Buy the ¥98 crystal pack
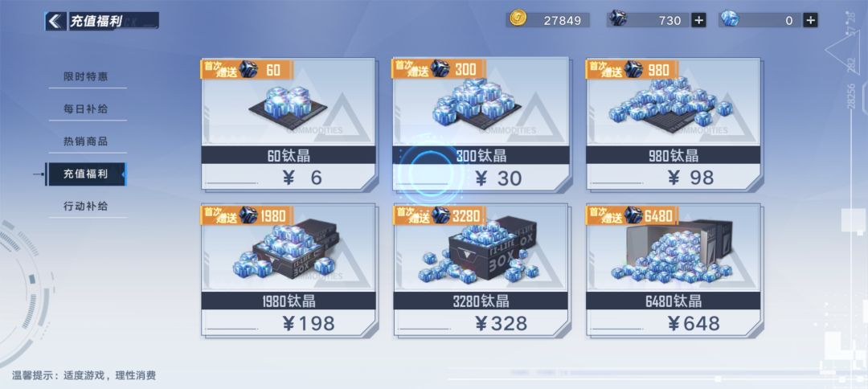Image resolution: width=868 pixels, height=389 pixels. [674, 125]
